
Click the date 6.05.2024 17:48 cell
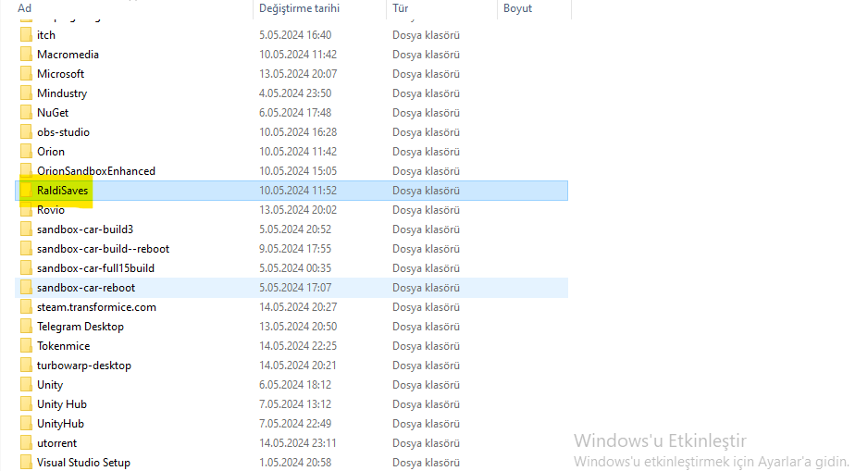295,112
